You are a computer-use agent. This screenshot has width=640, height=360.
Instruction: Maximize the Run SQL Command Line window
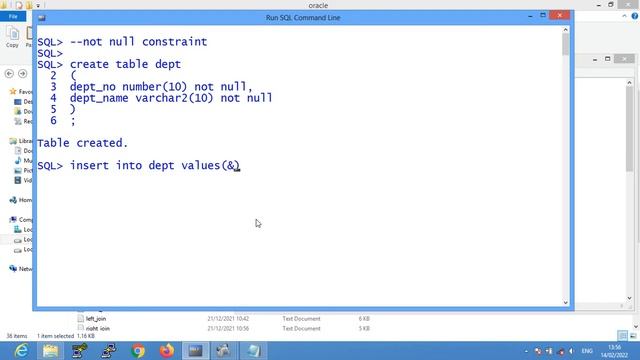click(x=543, y=16)
